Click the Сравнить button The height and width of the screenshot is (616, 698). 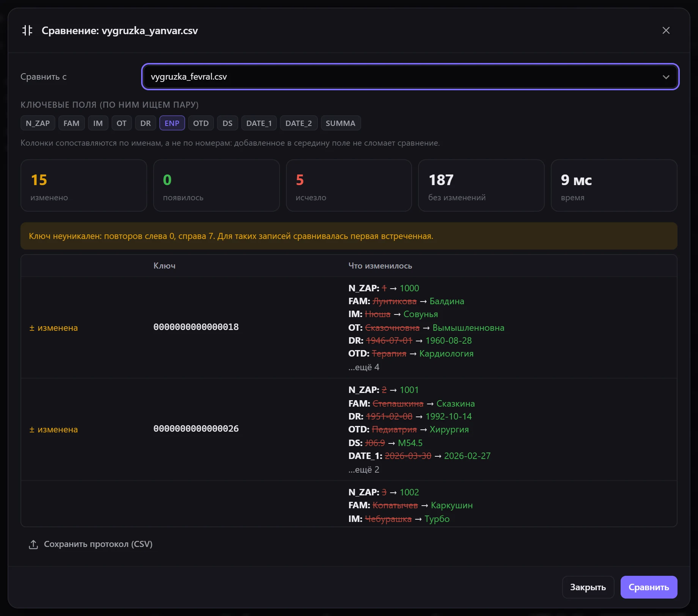click(649, 587)
